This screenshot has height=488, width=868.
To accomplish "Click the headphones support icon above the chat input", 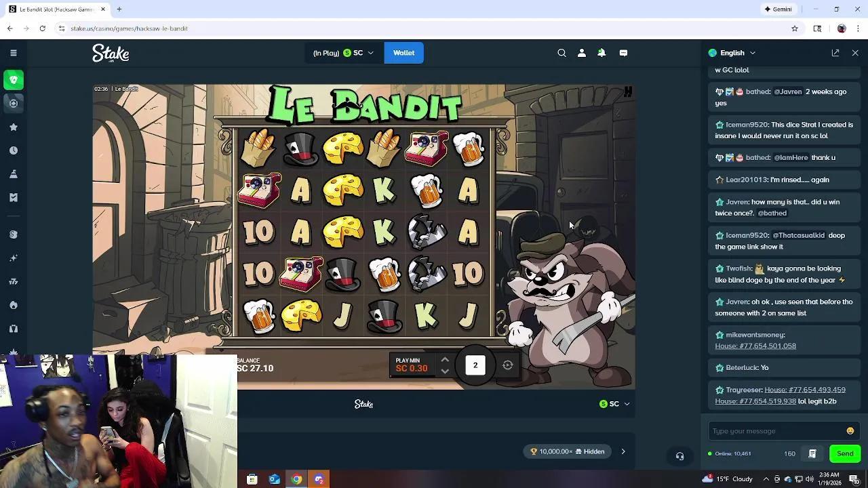I will tap(679, 456).
